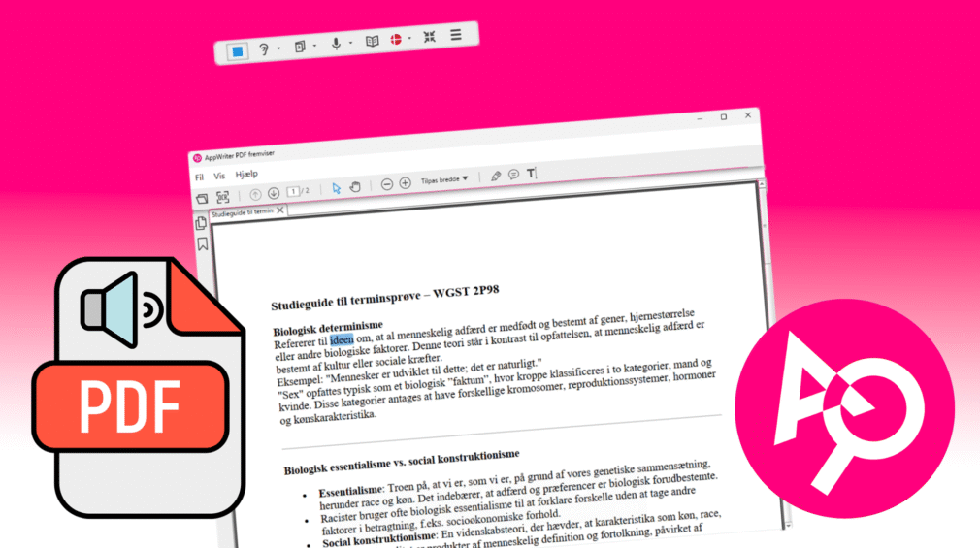The width and height of the screenshot is (980, 548).
Task: Click the microphone dictation icon
Action: [336, 44]
